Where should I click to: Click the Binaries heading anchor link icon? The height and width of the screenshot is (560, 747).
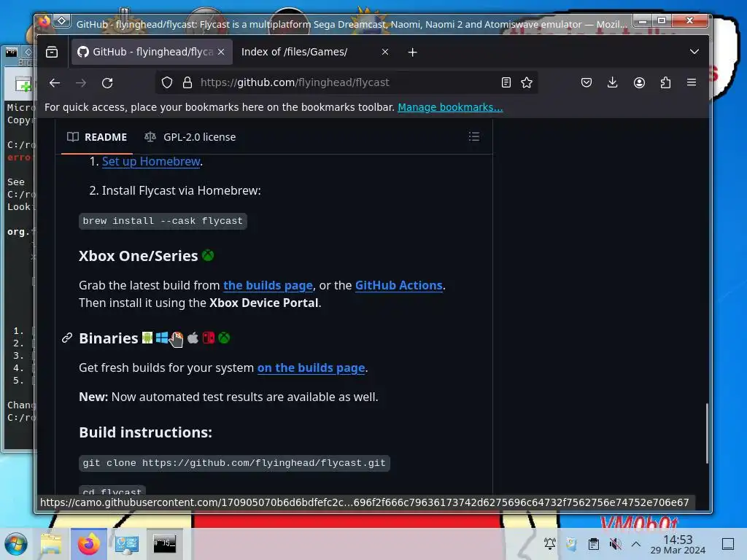tap(67, 338)
